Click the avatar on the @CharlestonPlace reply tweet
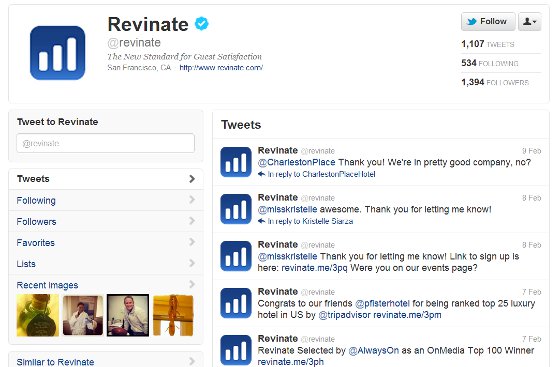Viewport: 560px width, 367px height. pyautogui.click(x=236, y=162)
